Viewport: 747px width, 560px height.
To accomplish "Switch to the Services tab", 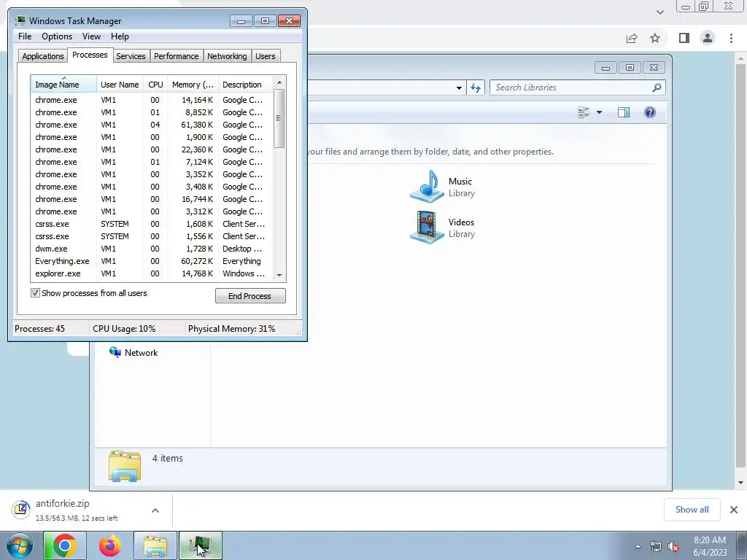I will pyautogui.click(x=131, y=56).
